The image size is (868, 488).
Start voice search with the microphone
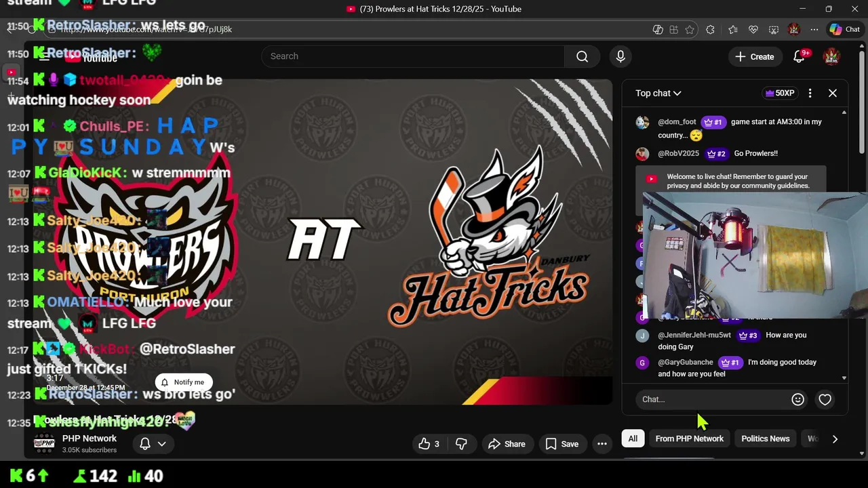[620, 56]
